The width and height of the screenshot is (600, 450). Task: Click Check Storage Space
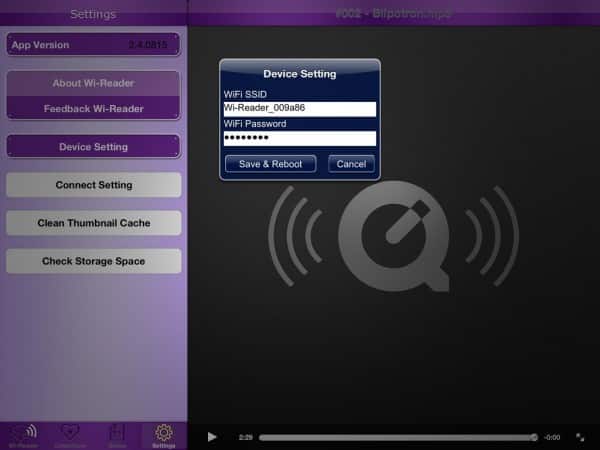click(x=94, y=261)
